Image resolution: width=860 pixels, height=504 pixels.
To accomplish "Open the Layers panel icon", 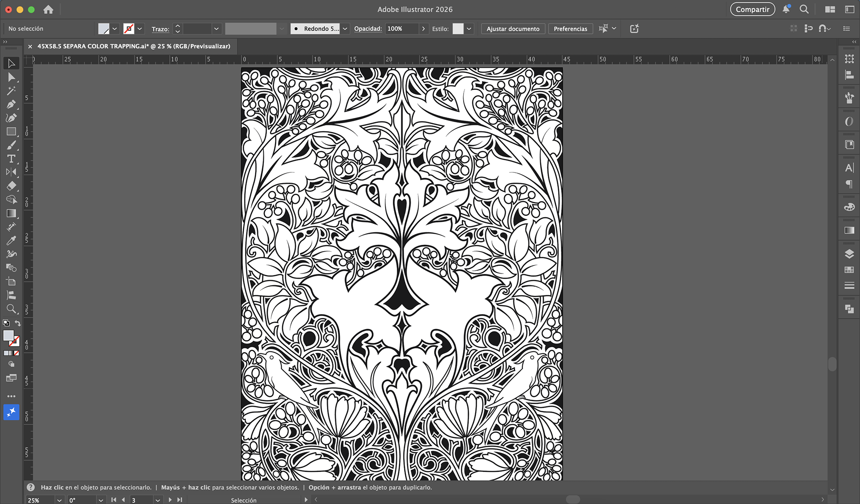I will (x=849, y=254).
